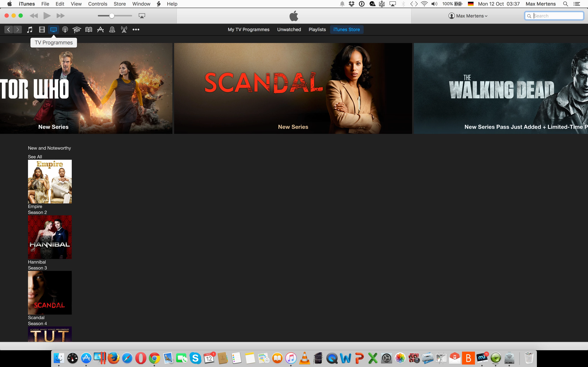
Task: Select the Playlists tab
Action: coord(317,30)
